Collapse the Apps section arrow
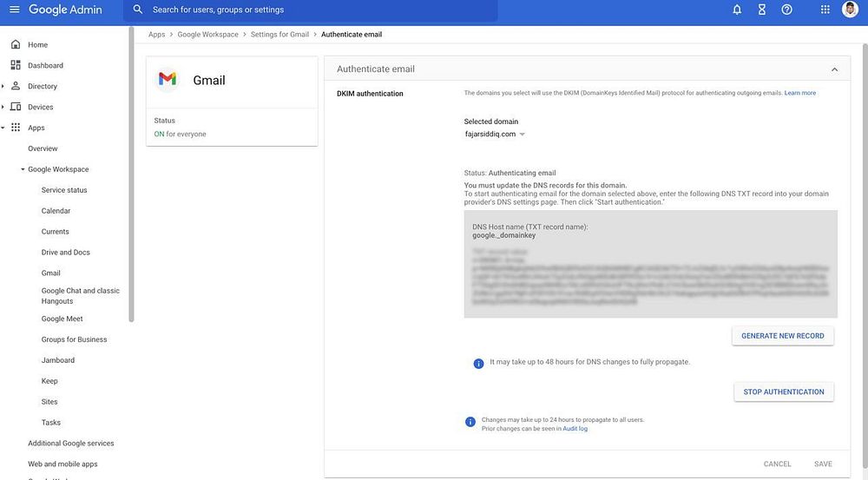 [3, 128]
